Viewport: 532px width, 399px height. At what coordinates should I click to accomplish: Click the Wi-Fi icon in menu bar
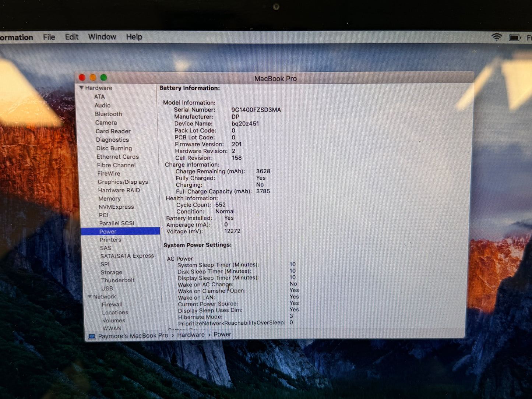click(496, 37)
